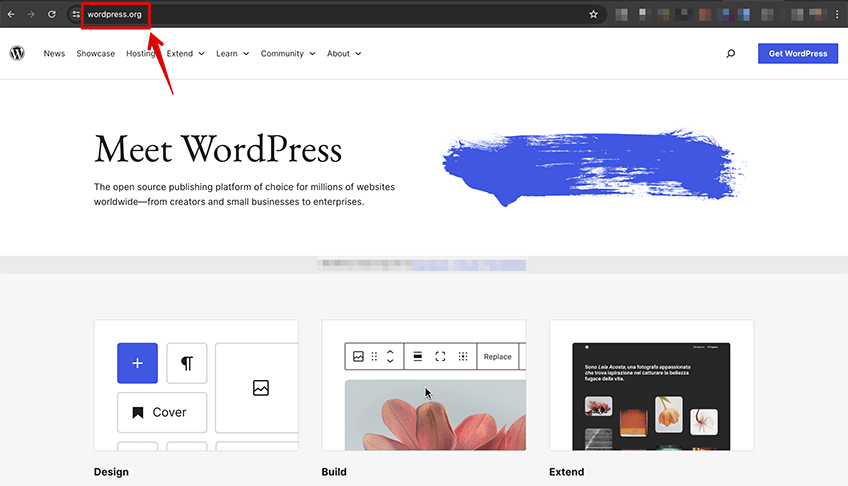The width and height of the screenshot is (848, 486).
Task: Click the browser forward arrow
Action: [x=31, y=15]
